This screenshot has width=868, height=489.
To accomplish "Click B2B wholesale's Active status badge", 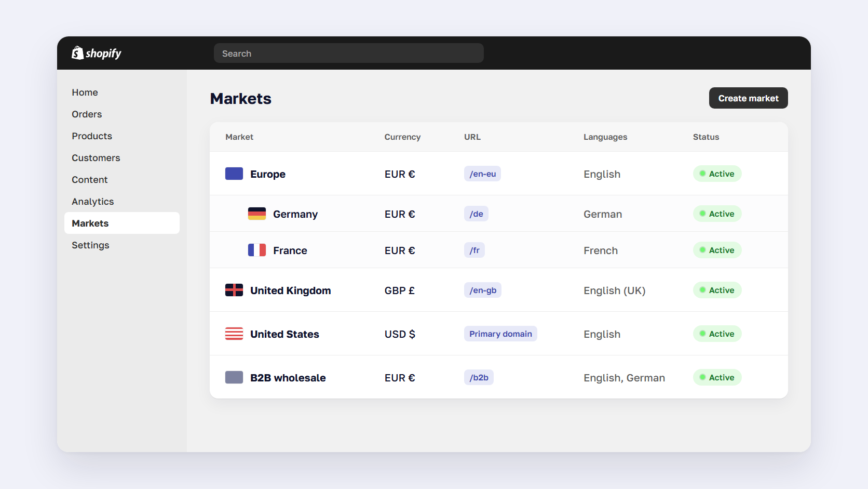I will 717,377.
